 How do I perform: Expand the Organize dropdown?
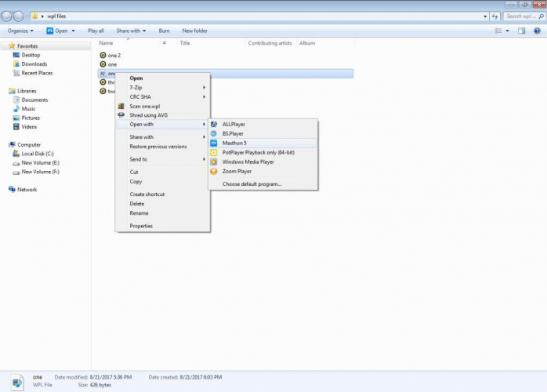[x=20, y=31]
